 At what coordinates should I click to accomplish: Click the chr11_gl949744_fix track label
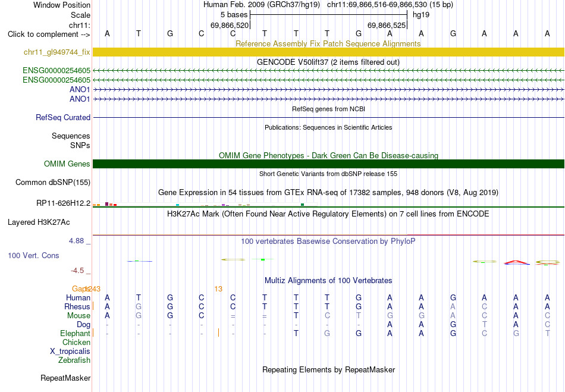[57, 52]
